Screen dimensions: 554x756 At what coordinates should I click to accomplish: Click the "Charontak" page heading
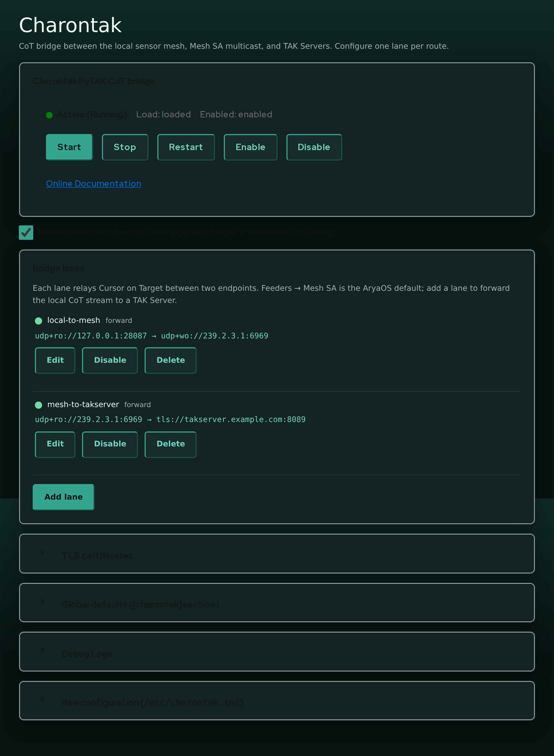point(70,25)
